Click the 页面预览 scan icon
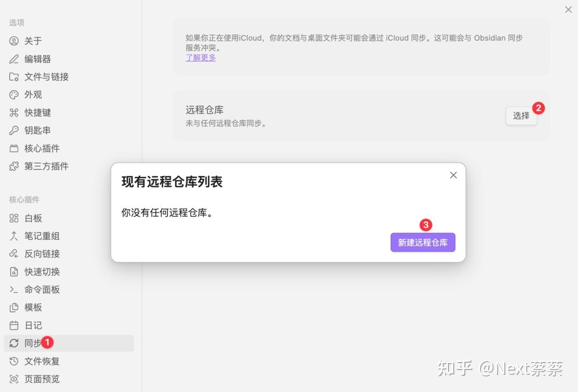The image size is (578, 392). tap(14, 379)
